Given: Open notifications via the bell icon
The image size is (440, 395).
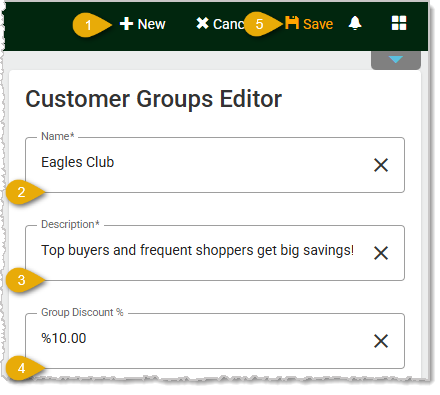Looking at the screenshot, I should coord(355,24).
